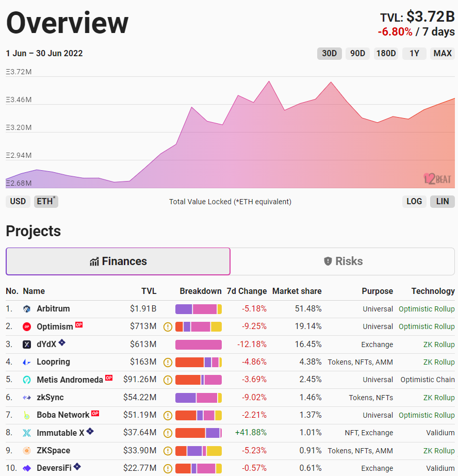458x476 pixels.
Task: Select the LIN chart scale
Action: (x=443, y=201)
